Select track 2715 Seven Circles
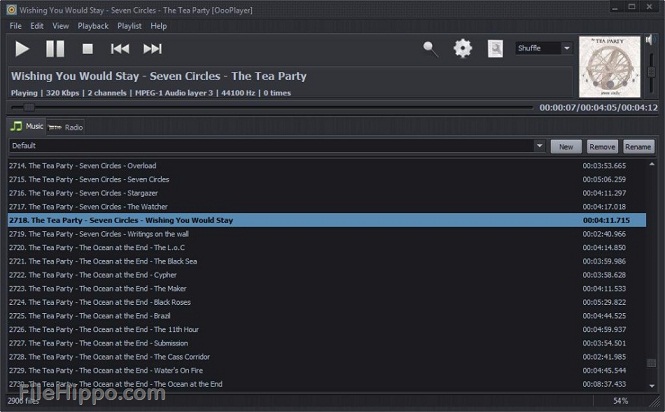The height and width of the screenshot is (412, 665). [x=327, y=179]
